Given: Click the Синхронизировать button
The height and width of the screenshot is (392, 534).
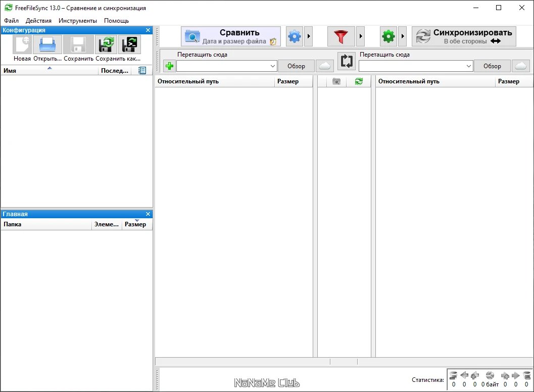Looking at the screenshot, I should pos(464,36).
